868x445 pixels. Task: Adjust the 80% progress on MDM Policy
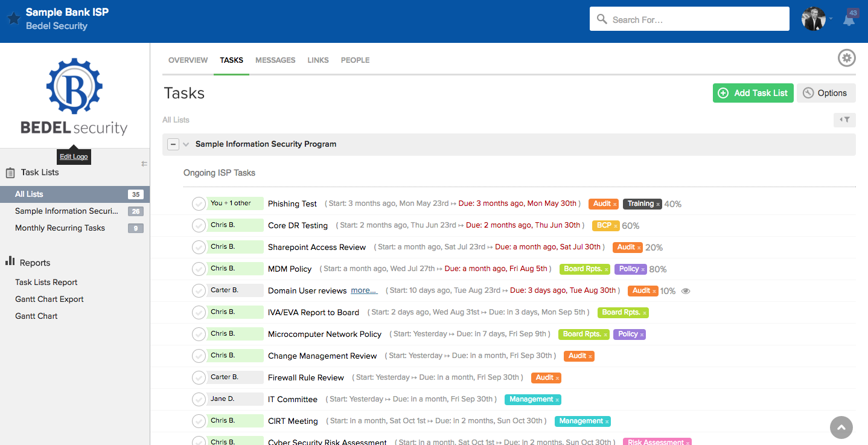658,269
